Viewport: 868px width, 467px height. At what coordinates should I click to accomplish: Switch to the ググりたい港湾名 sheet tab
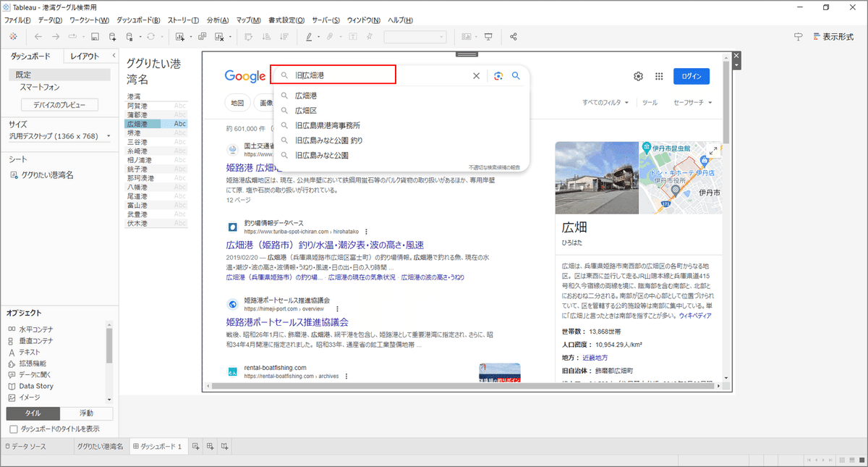click(x=101, y=446)
